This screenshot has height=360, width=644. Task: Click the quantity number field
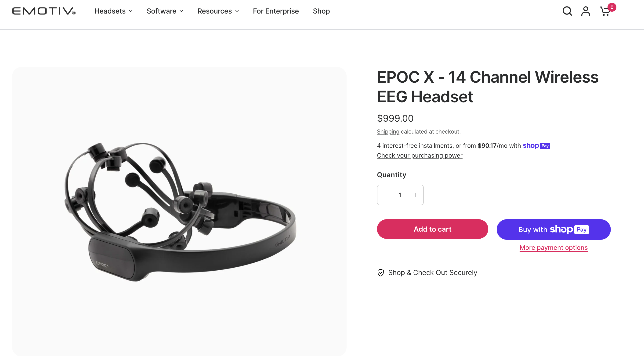[400, 195]
